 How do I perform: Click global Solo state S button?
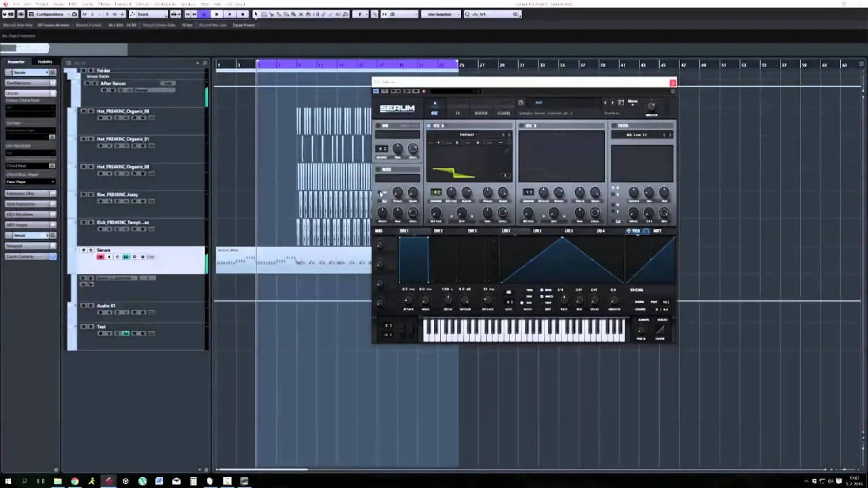coord(92,14)
